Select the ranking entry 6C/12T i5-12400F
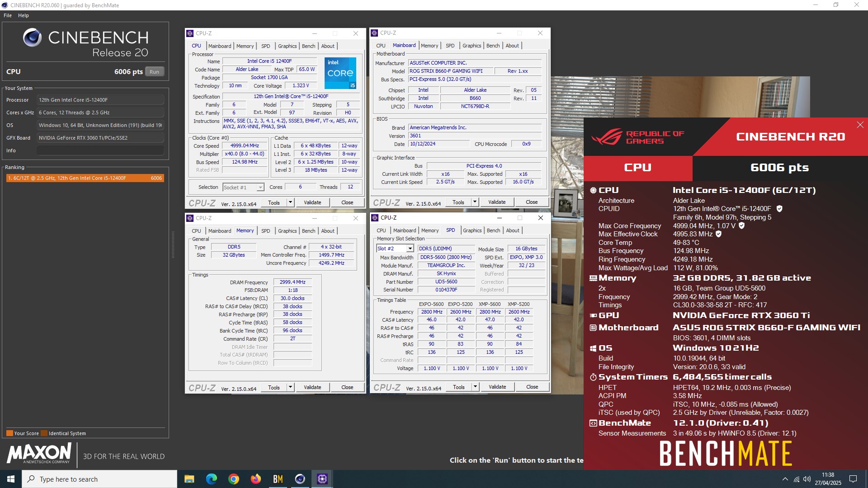Image resolution: width=868 pixels, height=488 pixels. coord(85,178)
